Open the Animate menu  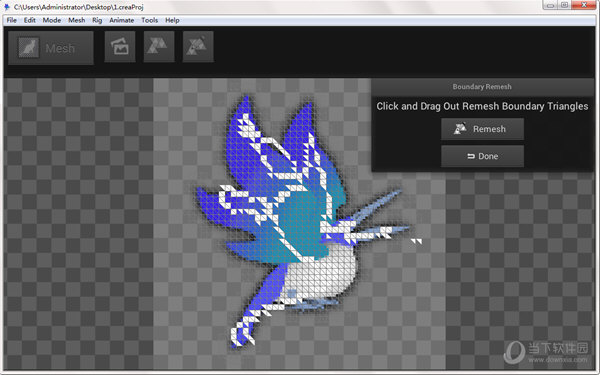(x=121, y=20)
